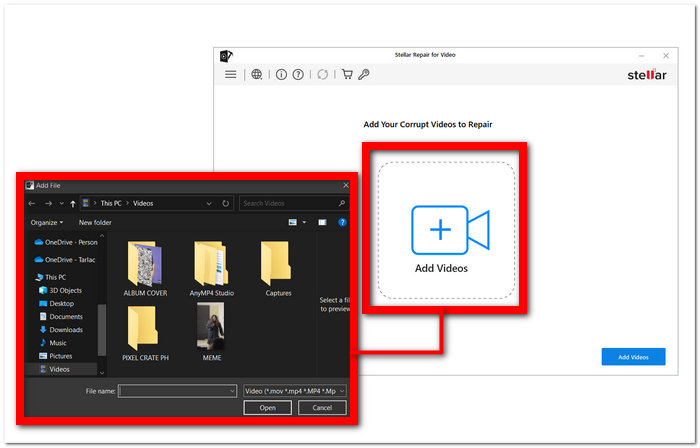700x448 pixels.
Task: Open the hamburger menu in Stellar Repair
Action: tap(230, 74)
